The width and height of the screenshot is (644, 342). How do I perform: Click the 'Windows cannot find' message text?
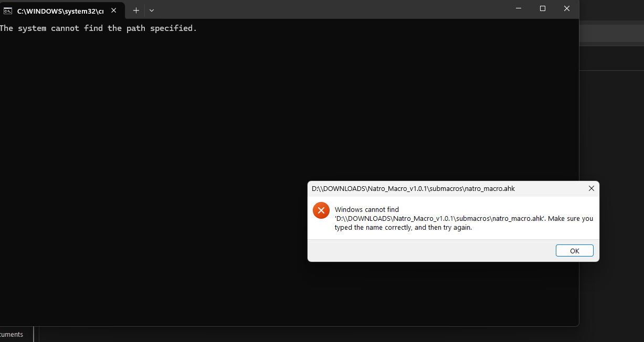(x=464, y=218)
